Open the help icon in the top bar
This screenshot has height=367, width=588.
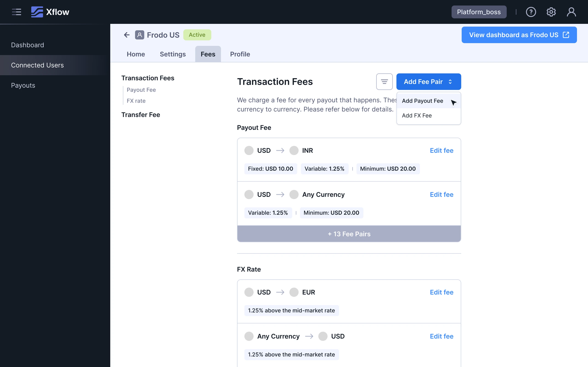(531, 12)
